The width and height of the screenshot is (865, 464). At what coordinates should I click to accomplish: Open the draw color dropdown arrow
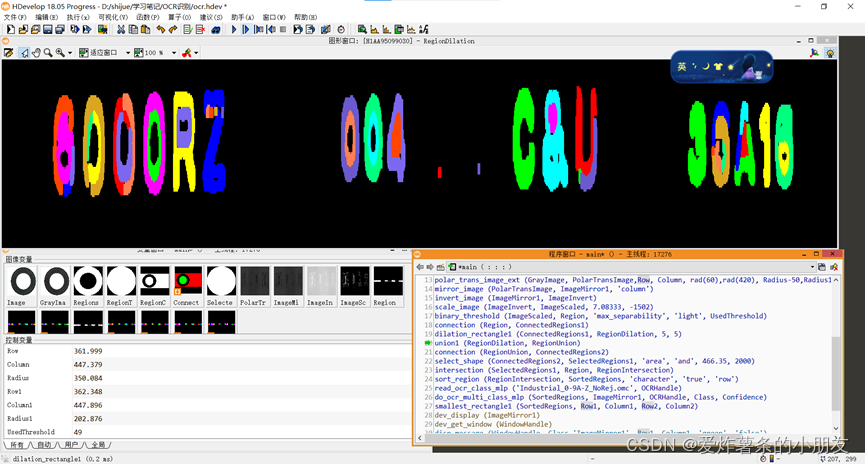click(x=196, y=52)
